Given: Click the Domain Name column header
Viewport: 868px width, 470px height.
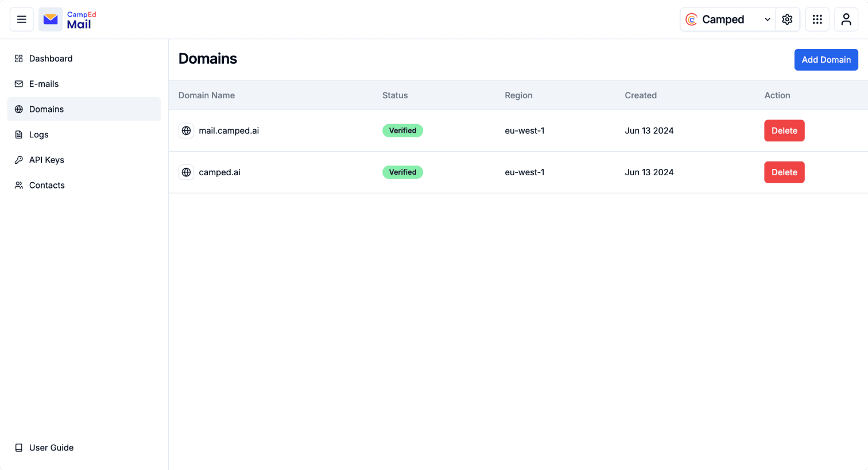Looking at the screenshot, I should point(207,95).
